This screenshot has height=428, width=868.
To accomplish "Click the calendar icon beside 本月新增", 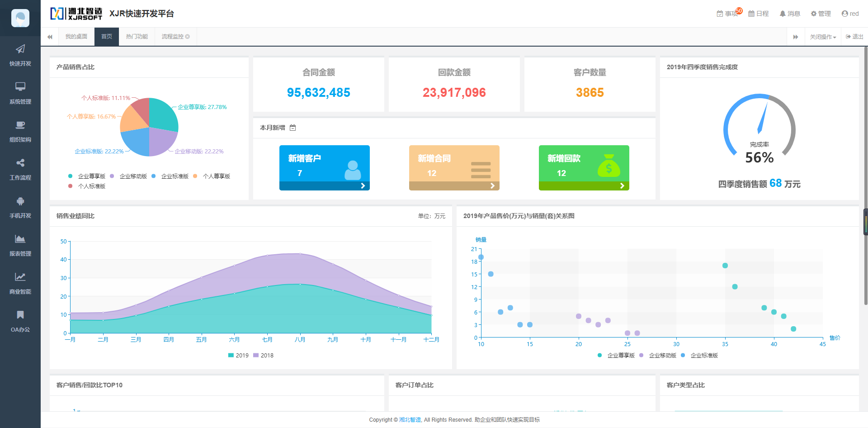I will [x=293, y=128].
